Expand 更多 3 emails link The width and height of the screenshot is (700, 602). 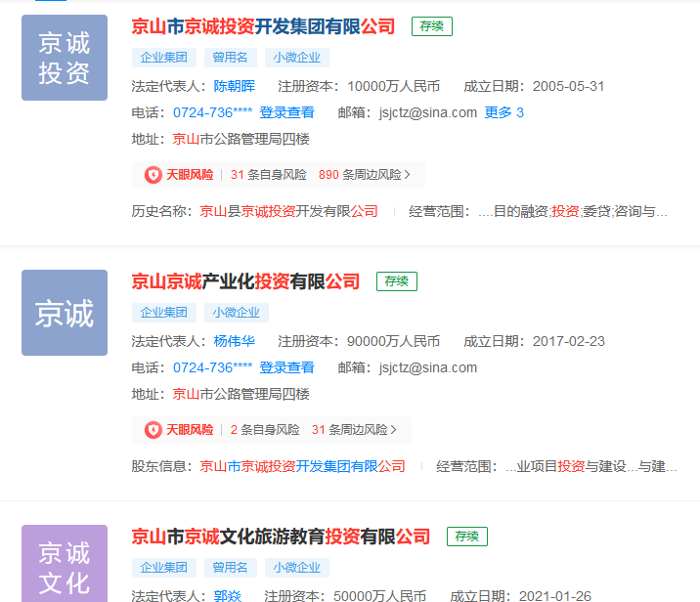(x=504, y=112)
